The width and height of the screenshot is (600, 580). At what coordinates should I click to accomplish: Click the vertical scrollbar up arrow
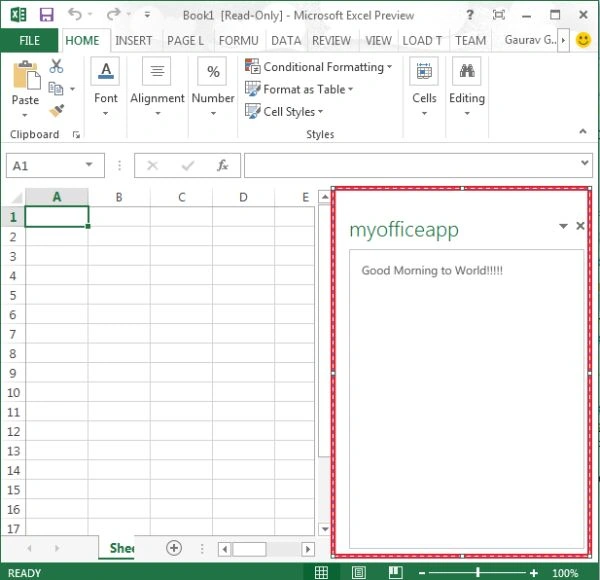pyautogui.click(x=324, y=197)
